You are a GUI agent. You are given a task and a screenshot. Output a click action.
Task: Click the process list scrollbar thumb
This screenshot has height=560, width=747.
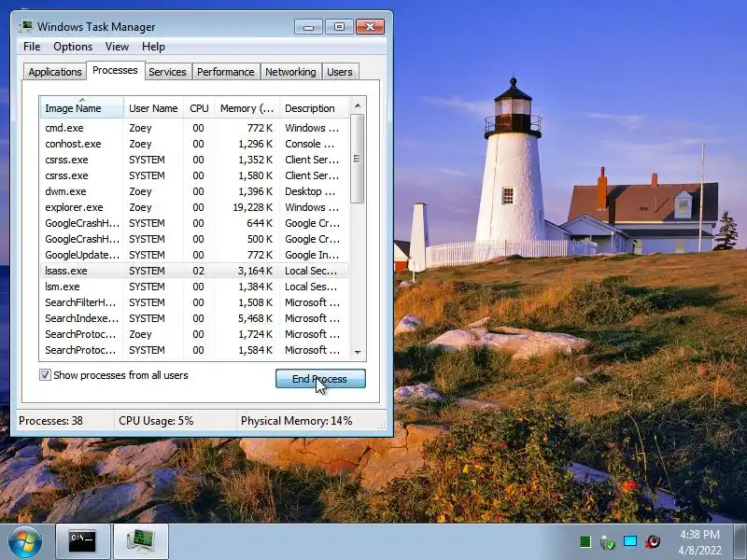coord(358,159)
